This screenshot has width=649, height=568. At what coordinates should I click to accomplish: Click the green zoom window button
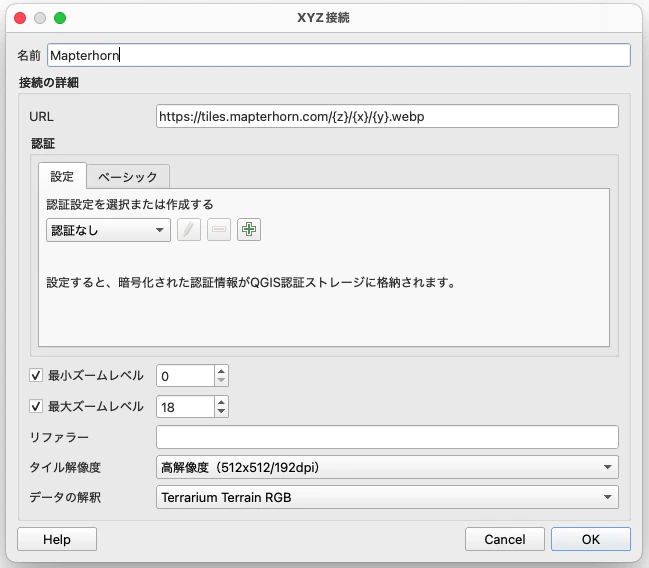click(60, 18)
